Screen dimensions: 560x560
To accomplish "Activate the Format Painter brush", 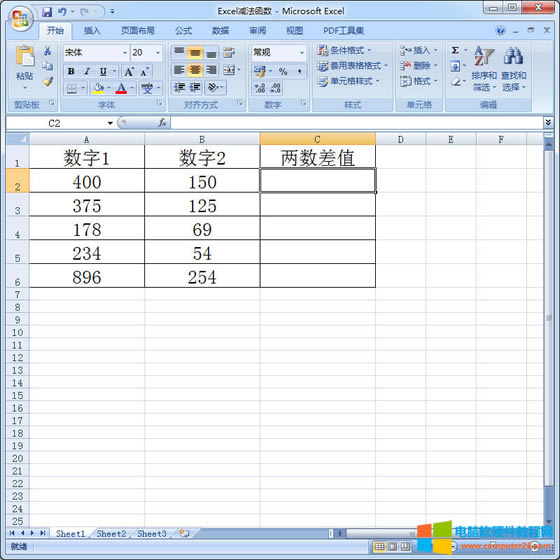I will tap(48, 81).
